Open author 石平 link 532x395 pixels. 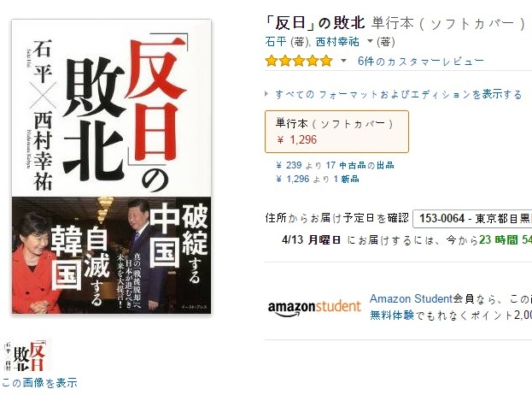[276, 42]
